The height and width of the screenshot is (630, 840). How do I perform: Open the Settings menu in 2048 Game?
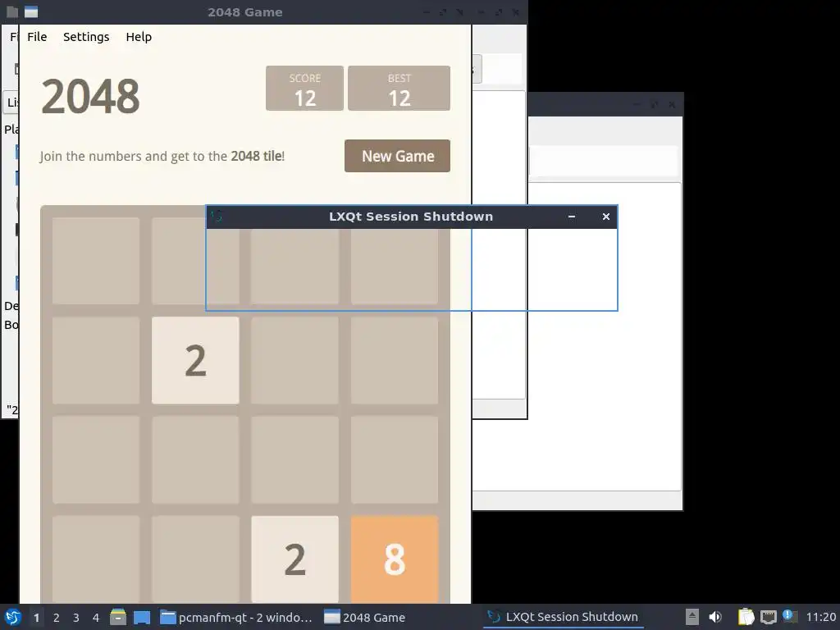[86, 36]
